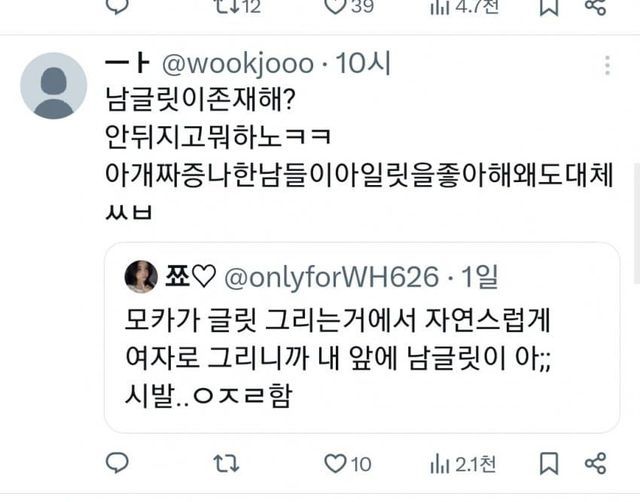Reply to the @wookjooo tweet
The height and width of the screenshot is (502, 640).
coord(117,463)
